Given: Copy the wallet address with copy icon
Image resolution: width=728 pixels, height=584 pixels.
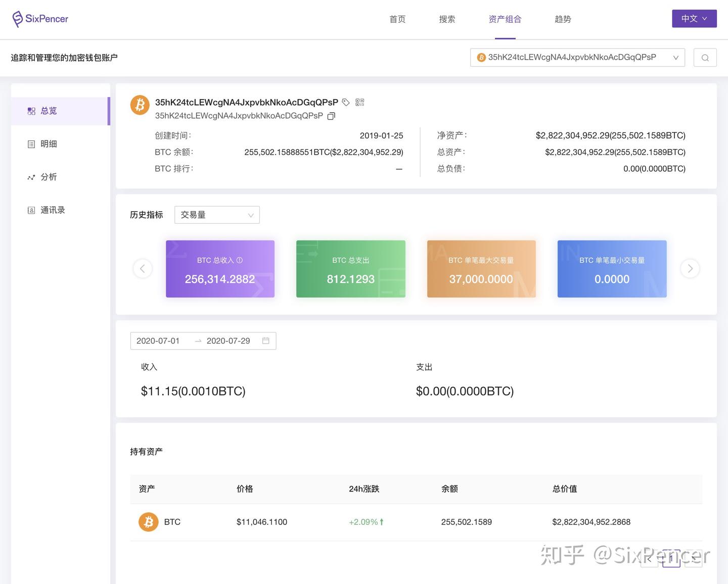Looking at the screenshot, I should [331, 116].
